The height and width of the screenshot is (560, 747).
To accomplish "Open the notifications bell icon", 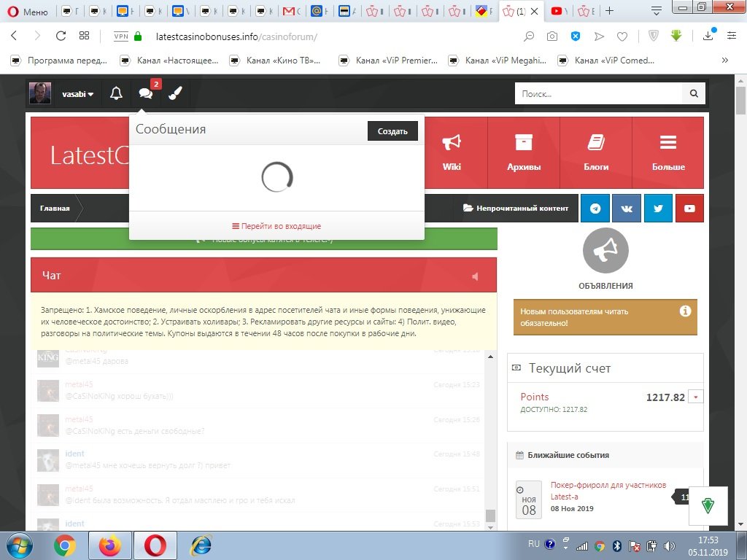I will click(x=116, y=93).
